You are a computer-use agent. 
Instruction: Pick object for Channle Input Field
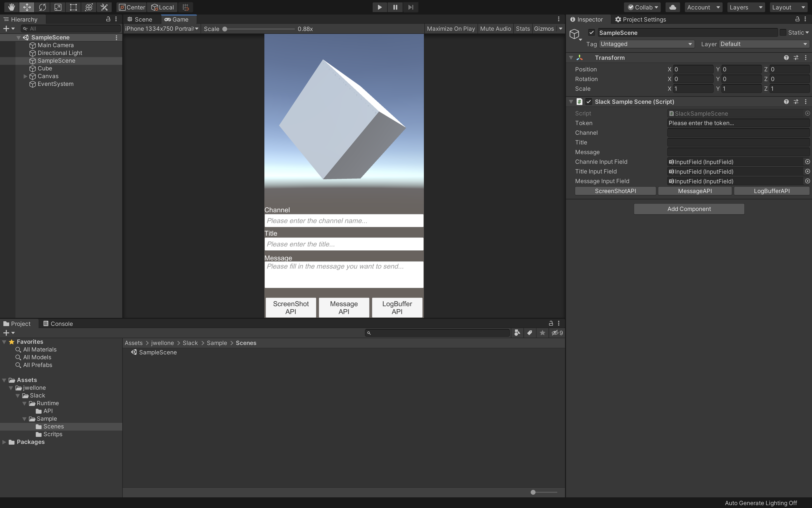click(x=807, y=162)
